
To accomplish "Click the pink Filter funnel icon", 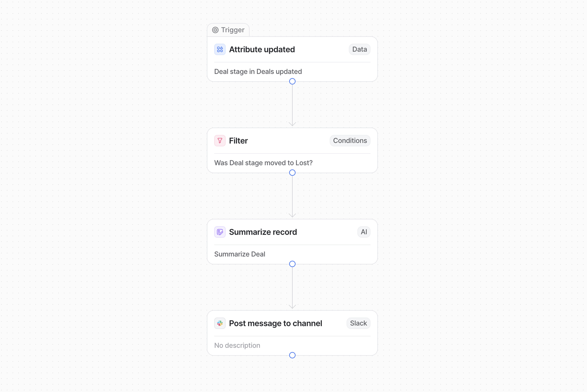I will (x=220, y=141).
